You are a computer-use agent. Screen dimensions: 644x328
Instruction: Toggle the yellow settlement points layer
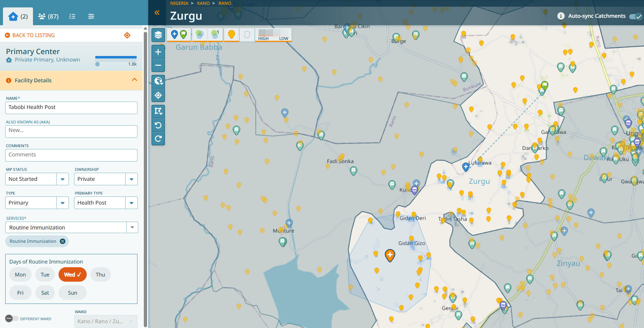pos(232,35)
